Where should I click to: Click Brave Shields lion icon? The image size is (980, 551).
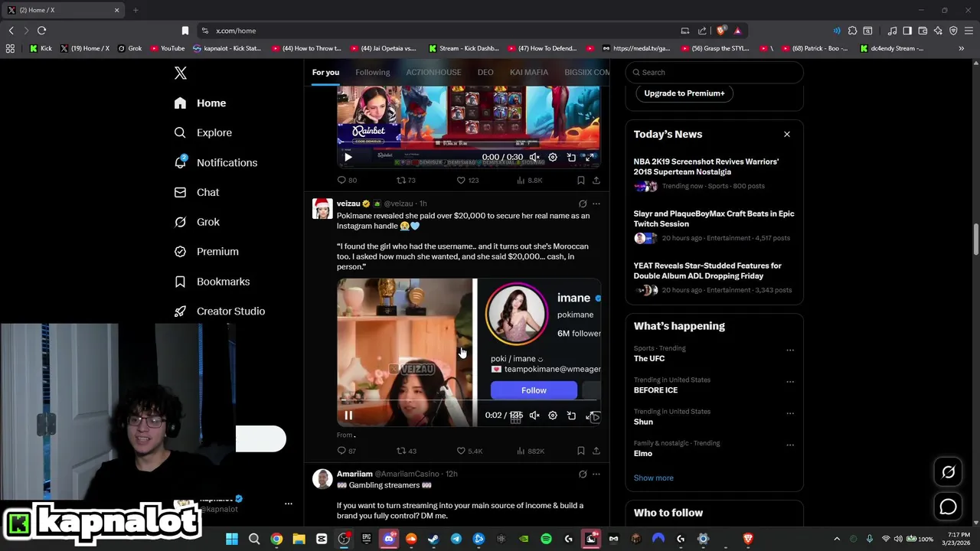click(720, 31)
